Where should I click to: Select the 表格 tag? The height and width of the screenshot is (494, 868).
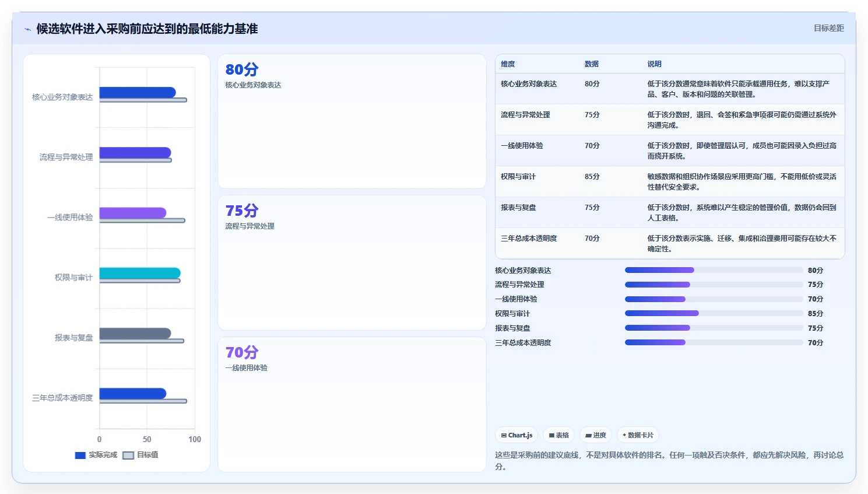tap(558, 435)
